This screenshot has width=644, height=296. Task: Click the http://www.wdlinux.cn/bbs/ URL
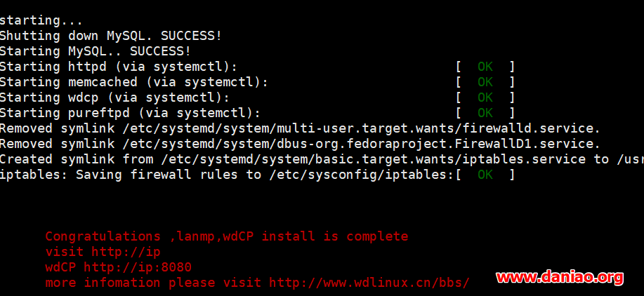pyautogui.click(x=369, y=283)
